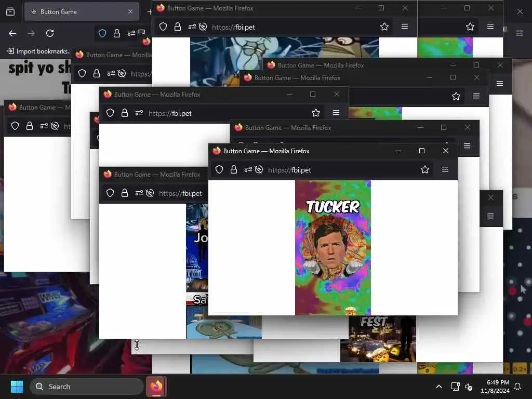Click the network icon in the system tray
The height and width of the screenshot is (399, 532).
[455, 387]
